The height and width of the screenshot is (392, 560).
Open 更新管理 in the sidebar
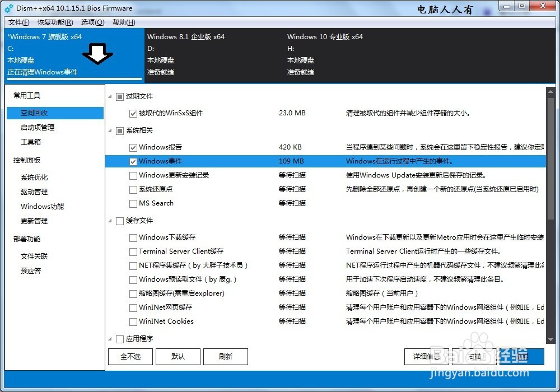pos(34,221)
